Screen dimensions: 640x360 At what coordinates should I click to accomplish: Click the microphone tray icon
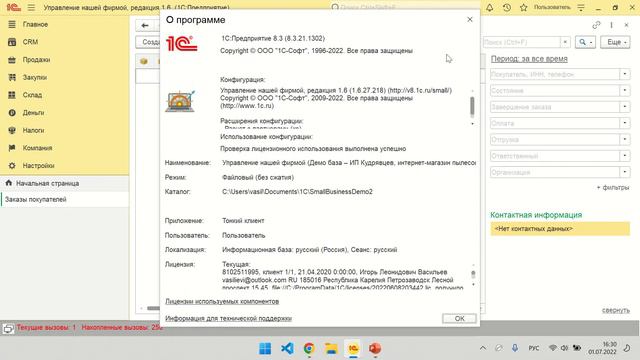point(515,348)
